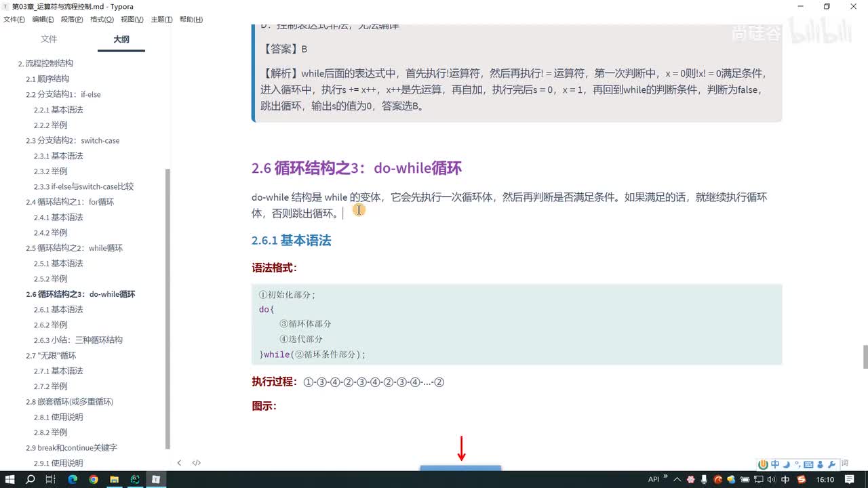Switch to the 大纲 sidebar tab
This screenshot has width=868, height=488.
point(121,39)
